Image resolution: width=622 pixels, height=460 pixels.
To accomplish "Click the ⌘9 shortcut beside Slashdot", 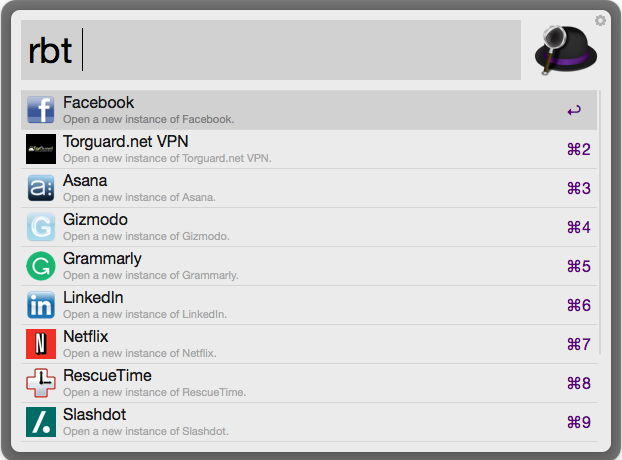I will pyautogui.click(x=579, y=422).
